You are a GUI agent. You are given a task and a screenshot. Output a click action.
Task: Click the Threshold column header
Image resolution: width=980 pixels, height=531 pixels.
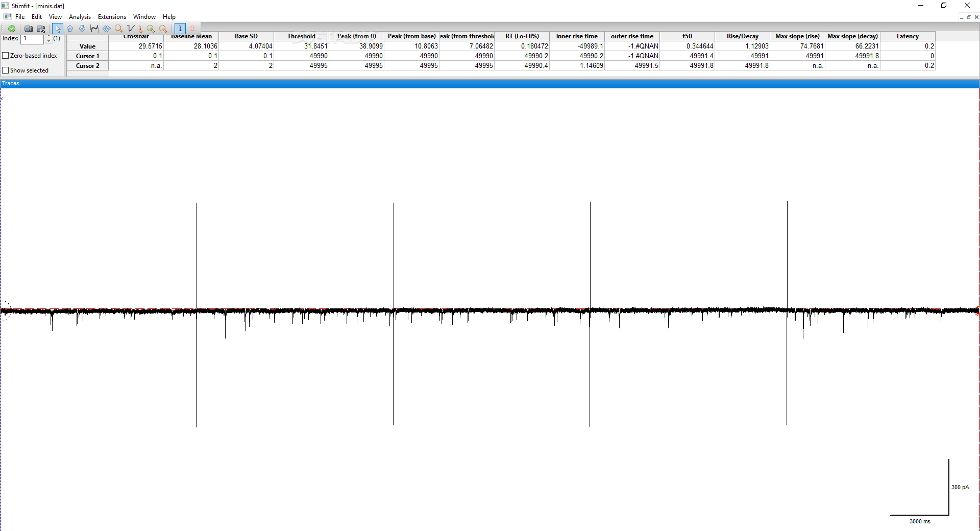(x=301, y=36)
